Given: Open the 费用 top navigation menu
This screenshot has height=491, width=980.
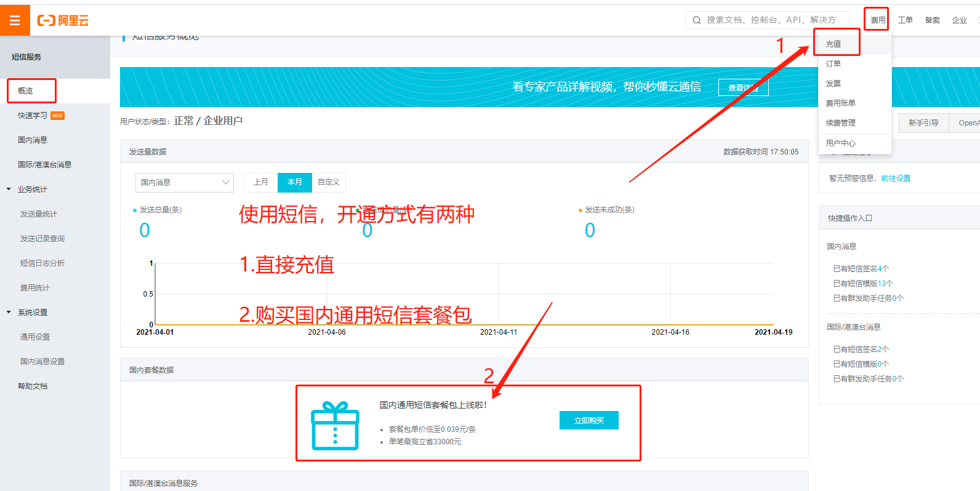Looking at the screenshot, I should (878, 20).
